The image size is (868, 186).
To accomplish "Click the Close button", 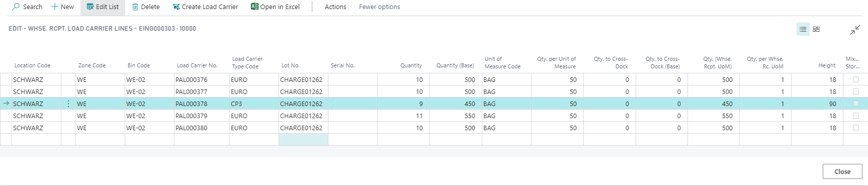I will (x=842, y=171).
